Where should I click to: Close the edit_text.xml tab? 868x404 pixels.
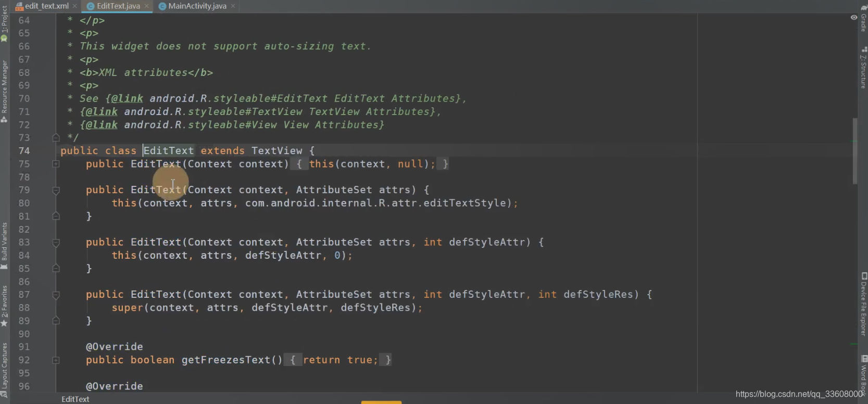[x=75, y=6]
